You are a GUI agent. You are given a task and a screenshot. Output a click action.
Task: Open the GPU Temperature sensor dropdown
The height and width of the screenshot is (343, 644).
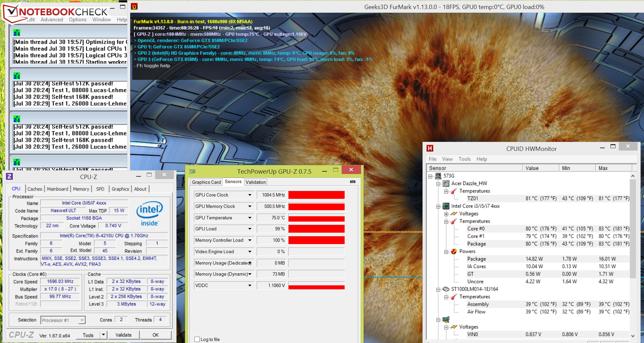250,218
